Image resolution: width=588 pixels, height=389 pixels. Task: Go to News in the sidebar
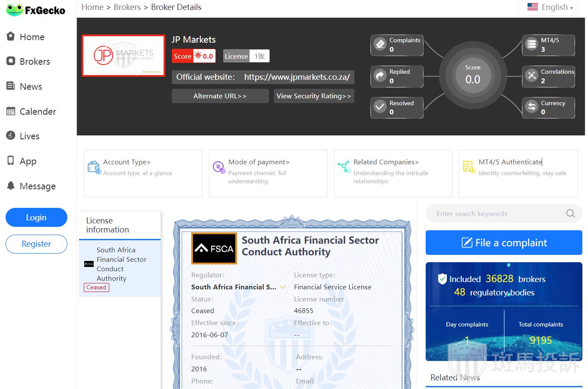tap(31, 87)
